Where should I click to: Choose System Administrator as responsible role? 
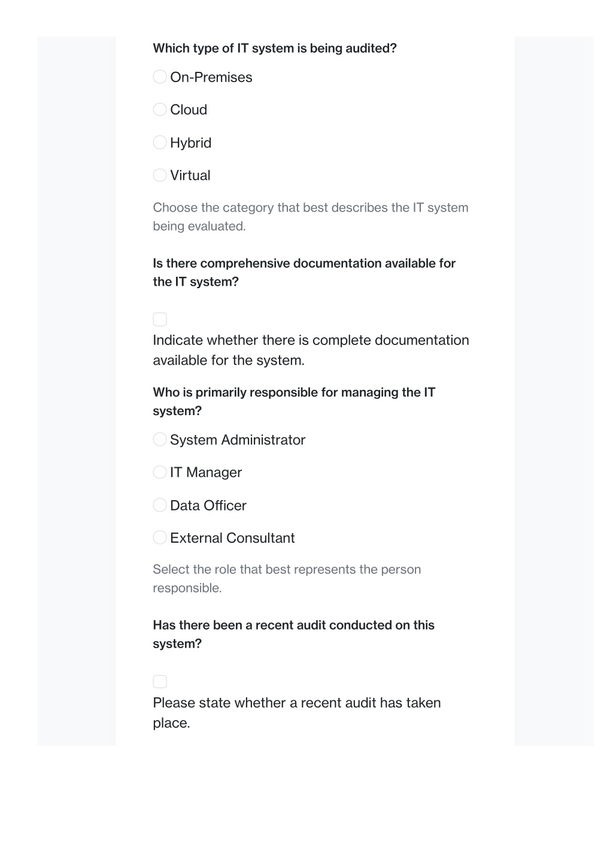click(160, 440)
